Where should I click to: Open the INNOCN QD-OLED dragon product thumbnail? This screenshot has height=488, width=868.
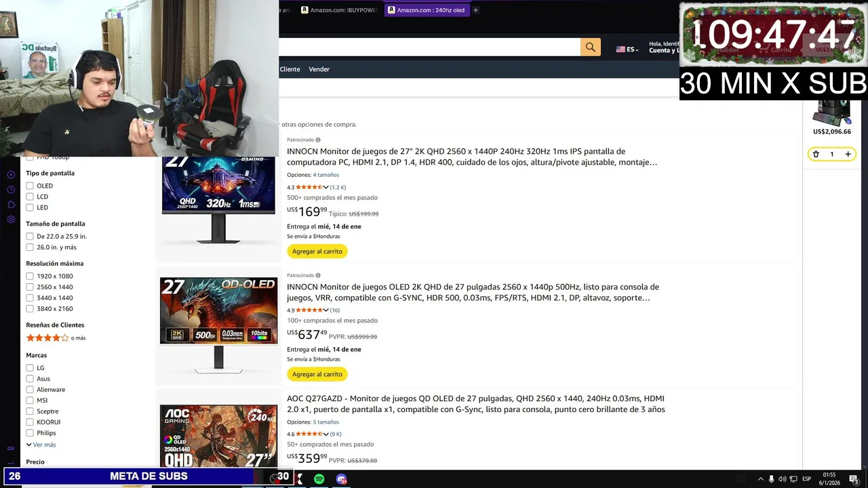218,325
